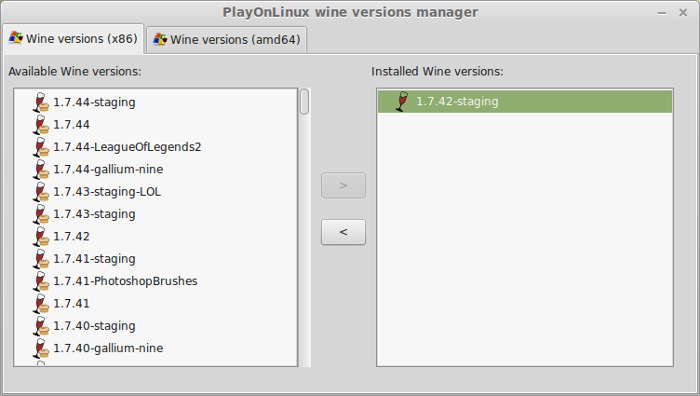Select plain 1.7.44 version entry
The image size is (700, 396).
point(71,125)
